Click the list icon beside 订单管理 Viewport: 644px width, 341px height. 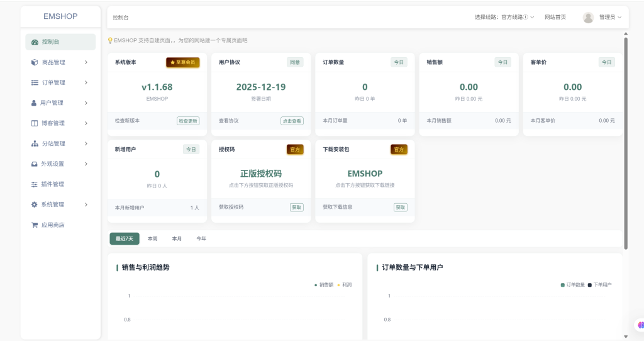35,82
